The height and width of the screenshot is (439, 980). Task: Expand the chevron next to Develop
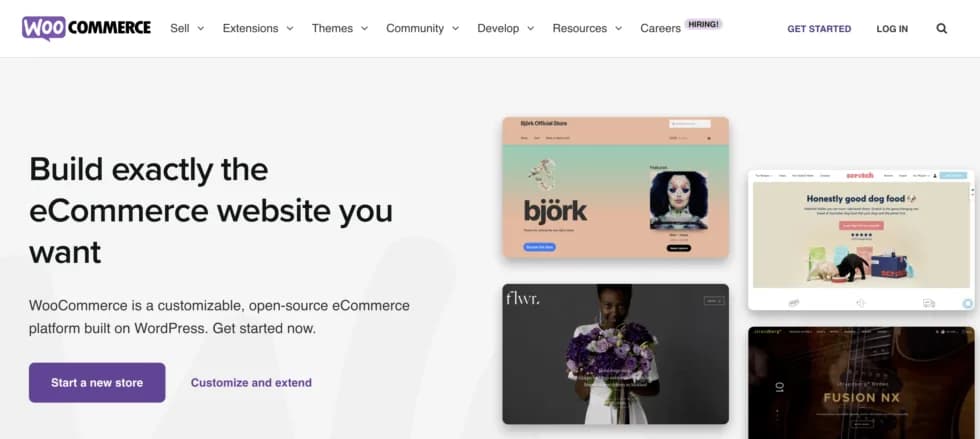(530, 29)
